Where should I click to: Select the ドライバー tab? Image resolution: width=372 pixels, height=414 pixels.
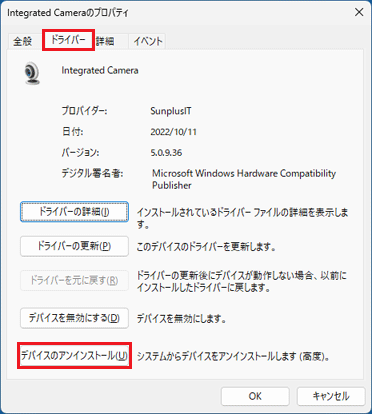coord(68,40)
